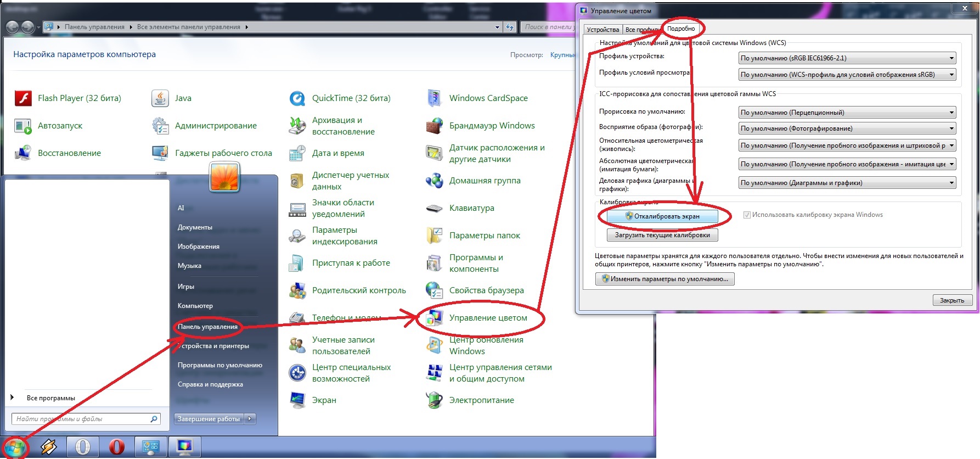Open the Администрирование icon
The height and width of the screenshot is (459, 980).
pyautogui.click(x=160, y=126)
